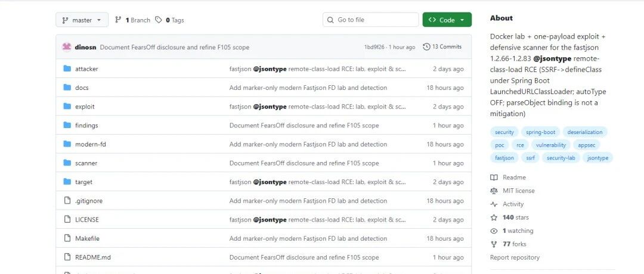Open the findings directory name
Image resolution: width=644 pixels, height=274 pixels.
pyautogui.click(x=86, y=126)
